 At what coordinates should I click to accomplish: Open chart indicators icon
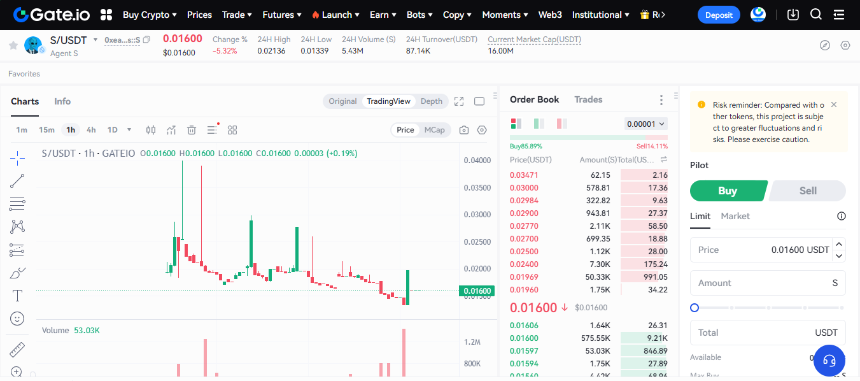(x=171, y=130)
